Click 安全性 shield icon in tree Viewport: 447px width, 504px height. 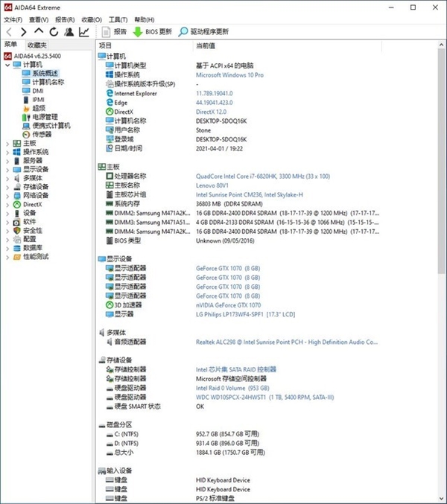[x=17, y=231]
